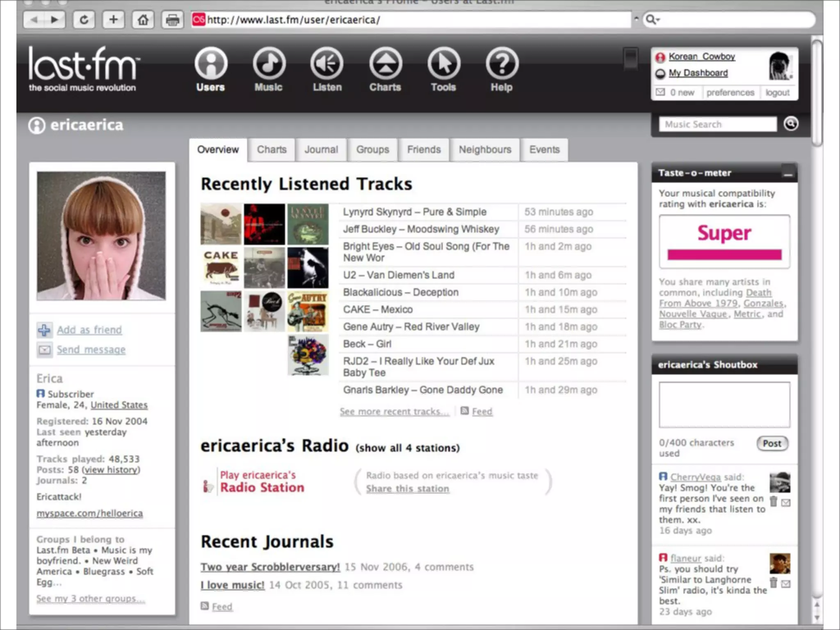Click the browser reload button
The image size is (840, 630).
(84, 20)
